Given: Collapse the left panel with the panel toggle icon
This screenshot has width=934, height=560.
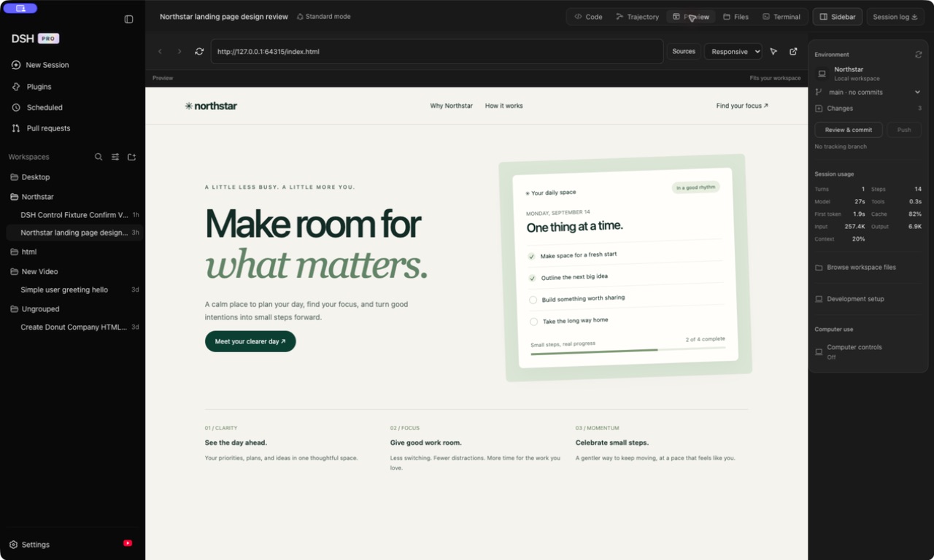Looking at the screenshot, I should [129, 20].
